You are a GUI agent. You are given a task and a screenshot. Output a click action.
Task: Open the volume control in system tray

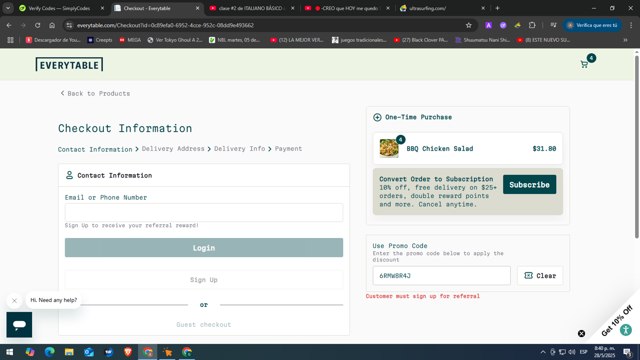[572, 352]
